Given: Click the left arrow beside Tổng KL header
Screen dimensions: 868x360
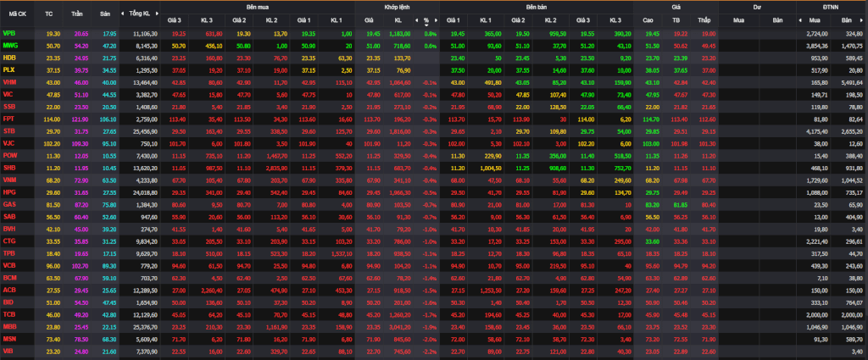Looking at the screenshot, I should 124,13.
